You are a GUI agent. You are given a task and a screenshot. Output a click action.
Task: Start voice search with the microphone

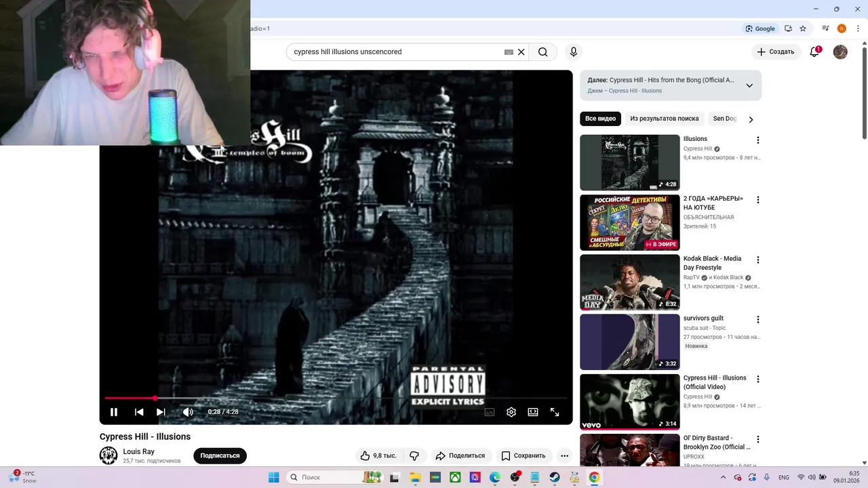coord(574,52)
